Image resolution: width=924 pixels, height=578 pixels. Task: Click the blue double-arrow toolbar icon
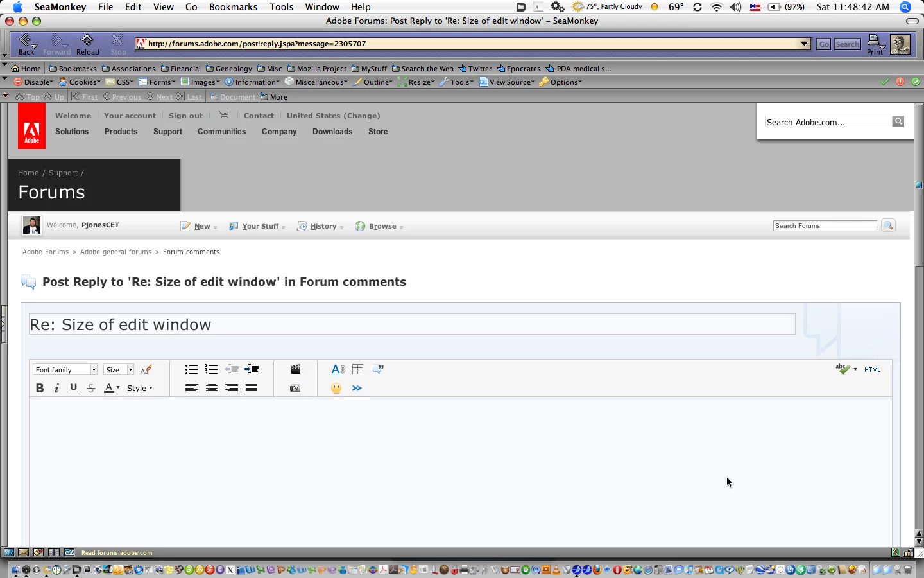[357, 388]
